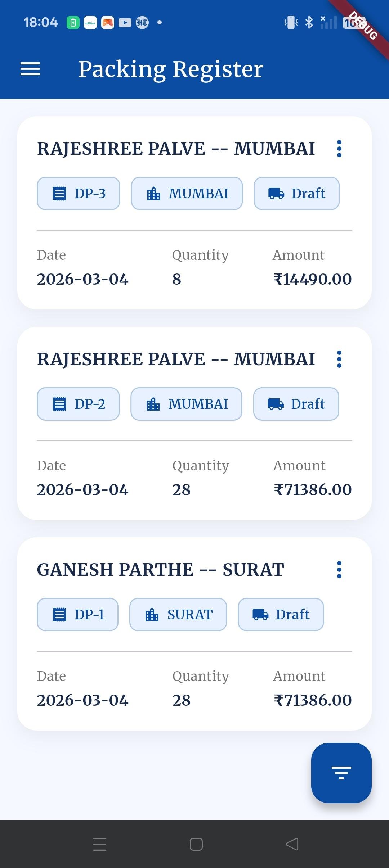Click the receipt icon beside DP-2

pyautogui.click(x=59, y=404)
